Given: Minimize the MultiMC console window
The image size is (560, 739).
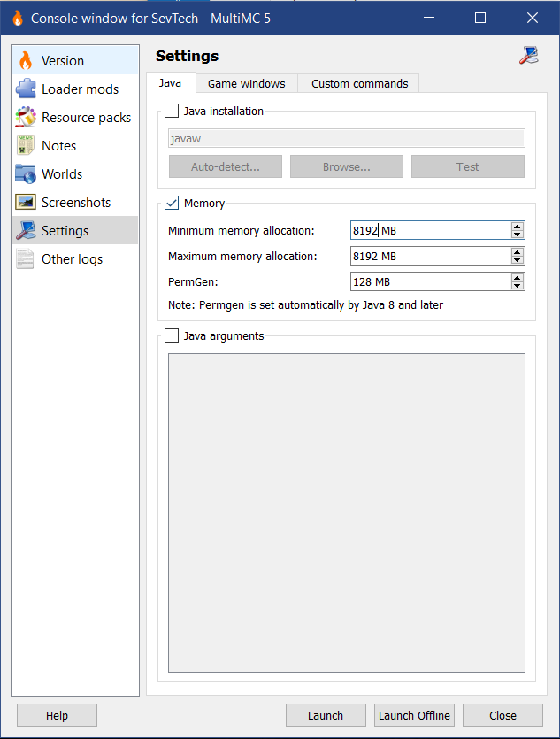Looking at the screenshot, I should [x=428, y=18].
